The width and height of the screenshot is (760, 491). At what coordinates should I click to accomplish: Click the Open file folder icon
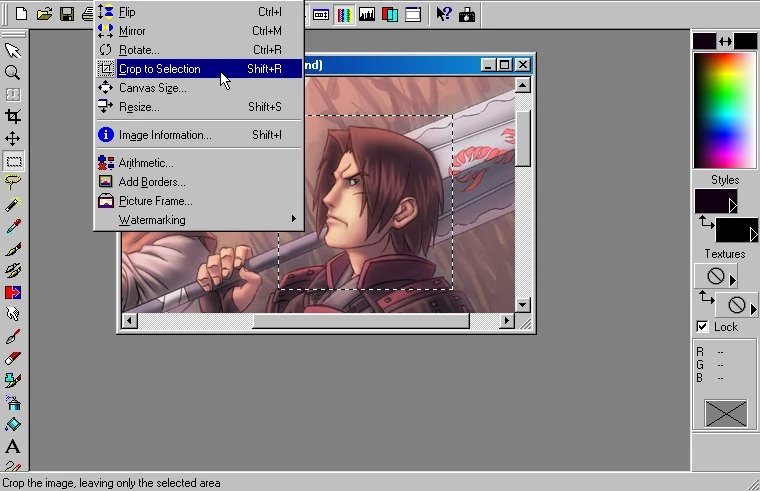tap(44, 14)
